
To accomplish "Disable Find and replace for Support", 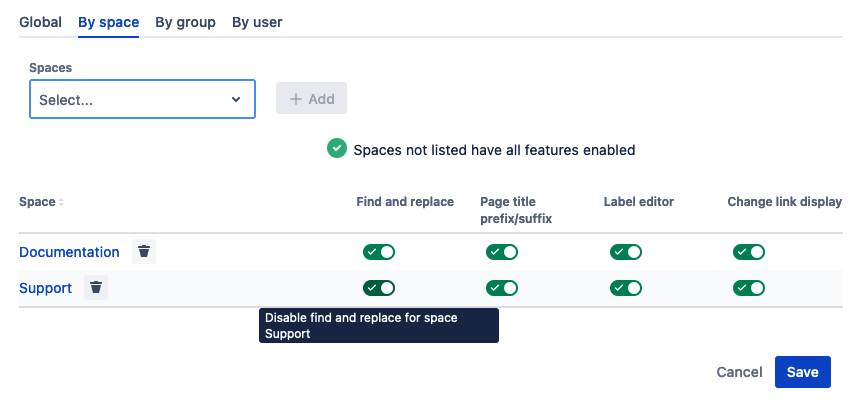I will click(x=379, y=288).
